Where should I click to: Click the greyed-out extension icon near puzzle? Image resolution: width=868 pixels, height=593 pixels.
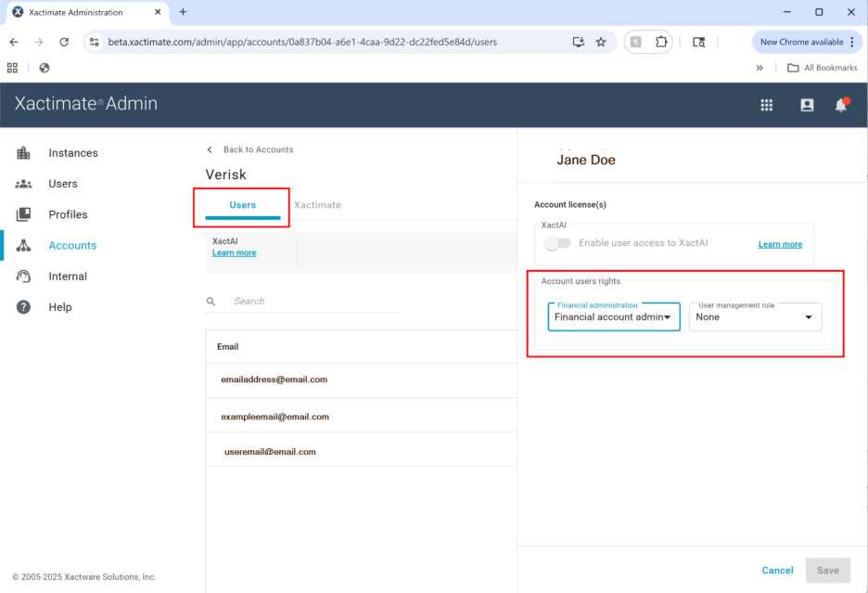click(636, 42)
